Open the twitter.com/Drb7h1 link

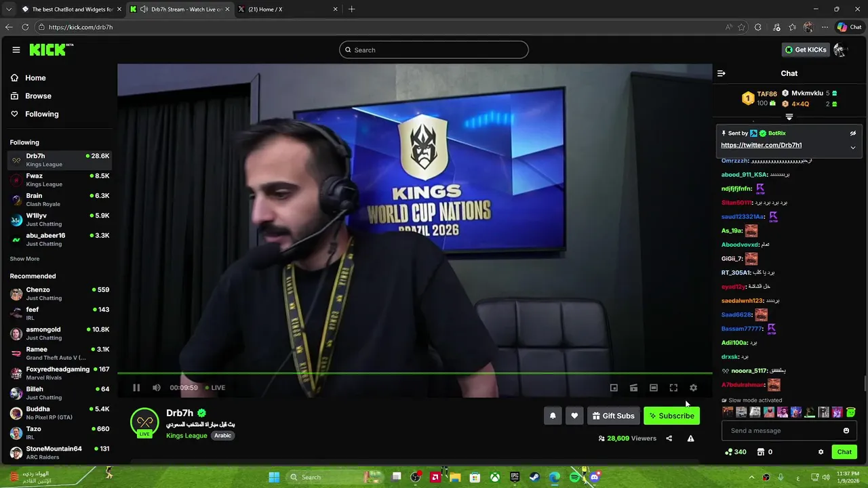pos(761,145)
